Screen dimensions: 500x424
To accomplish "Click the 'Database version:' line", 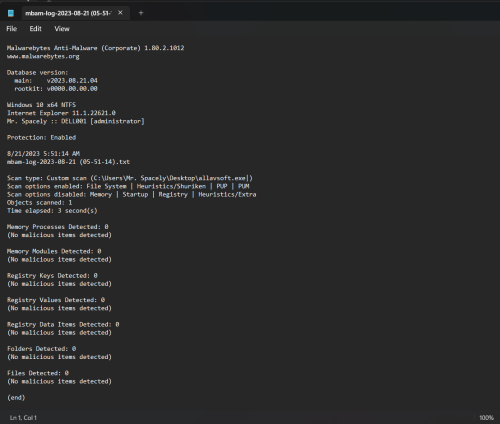I will (x=37, y=72).
